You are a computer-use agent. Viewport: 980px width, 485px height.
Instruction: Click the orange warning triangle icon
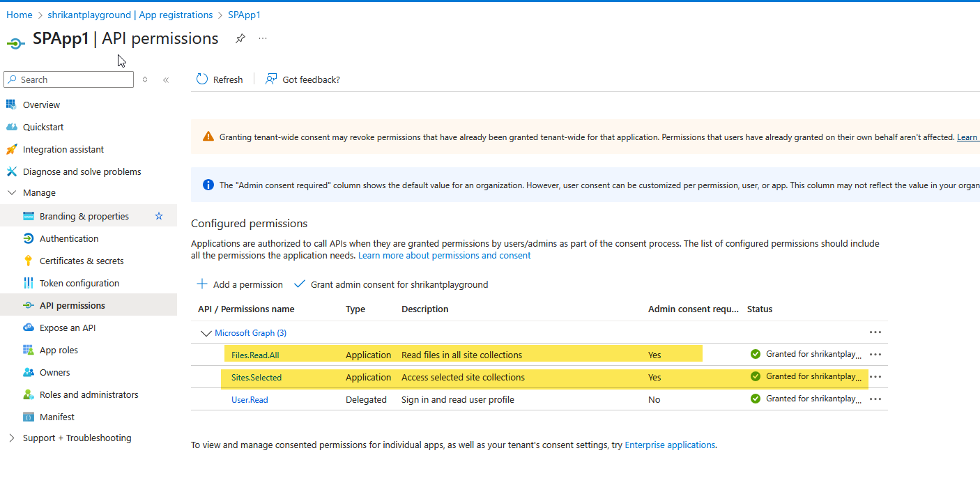[x=208, y=137]
